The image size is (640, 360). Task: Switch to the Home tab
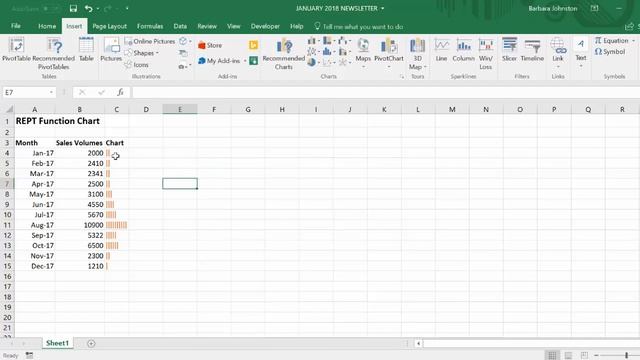(47, 26)
